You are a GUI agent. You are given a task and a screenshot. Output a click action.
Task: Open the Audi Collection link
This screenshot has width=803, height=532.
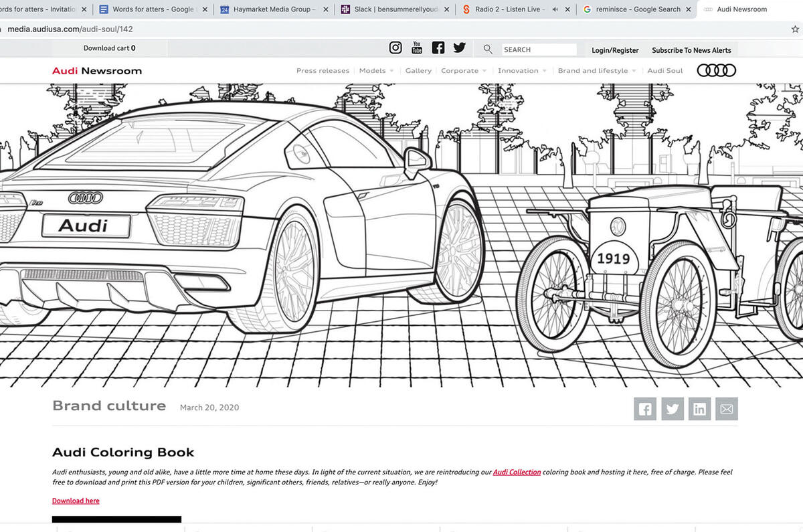517,472
